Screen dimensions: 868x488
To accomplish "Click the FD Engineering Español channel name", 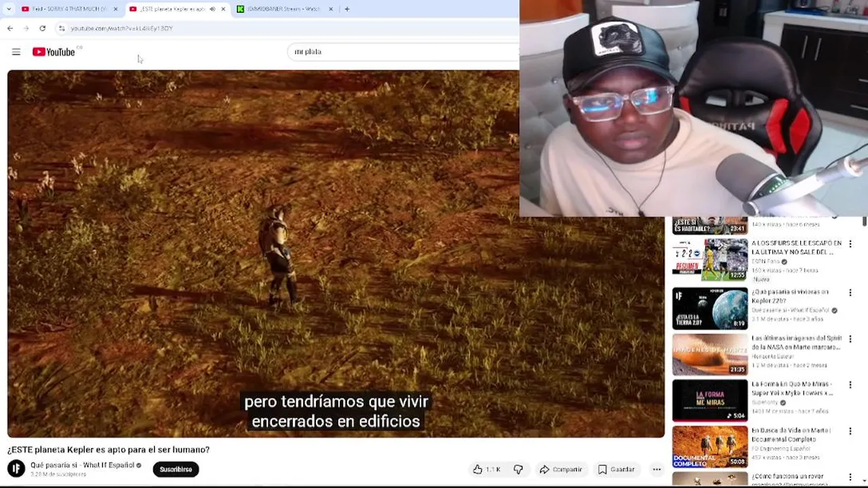I will (781, 448).
